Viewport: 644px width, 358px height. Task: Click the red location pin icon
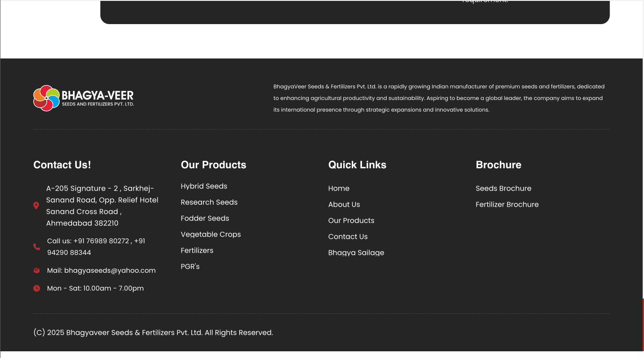pyautogui.click(x=36, y=206)
